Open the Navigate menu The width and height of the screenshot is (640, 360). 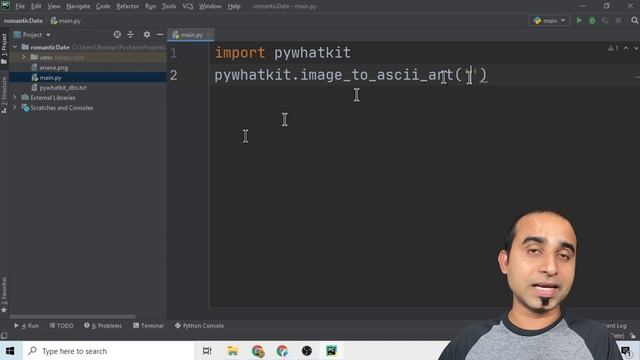coord(78,6)
